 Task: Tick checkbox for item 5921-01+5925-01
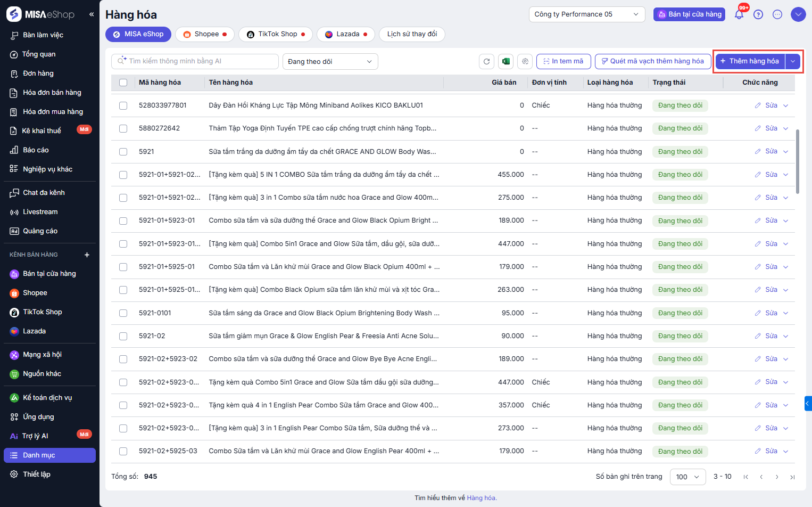tap(123, 267)
